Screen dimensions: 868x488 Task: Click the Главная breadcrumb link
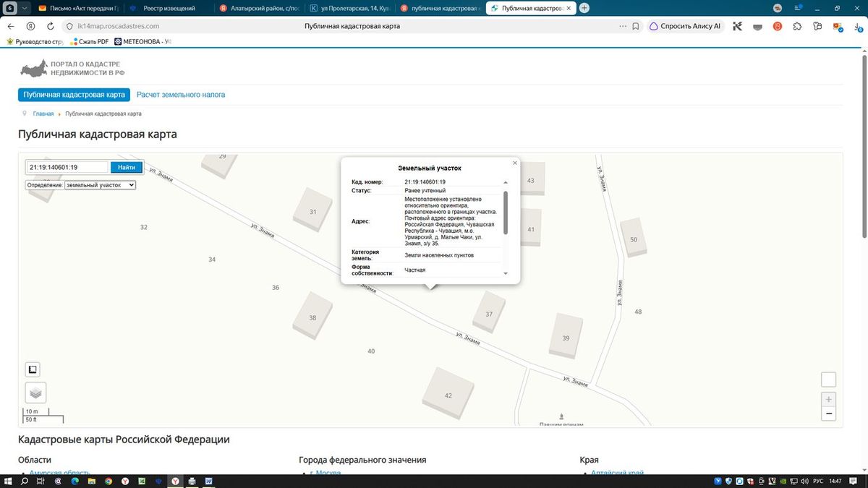click(x=43, y=114)
